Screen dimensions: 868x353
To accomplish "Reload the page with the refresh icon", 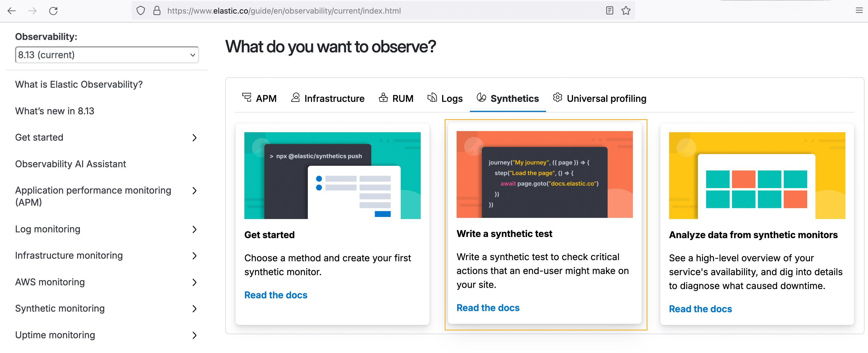I will point(53,11).
